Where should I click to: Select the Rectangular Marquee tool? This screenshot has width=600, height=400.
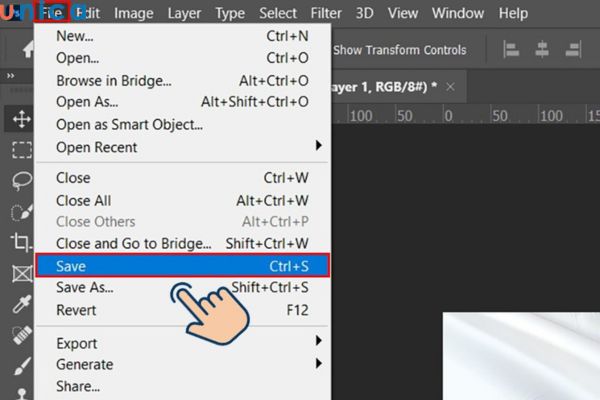click(20, 150)
